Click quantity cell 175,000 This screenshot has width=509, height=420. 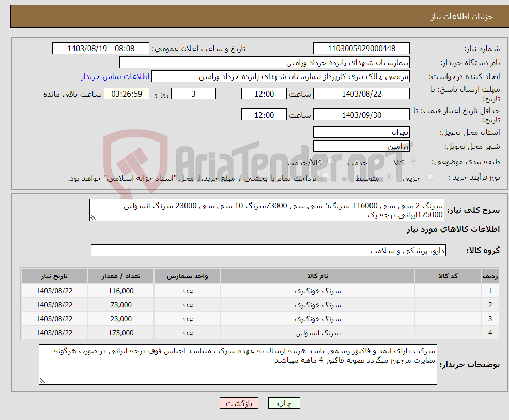[x=121, y=333]
